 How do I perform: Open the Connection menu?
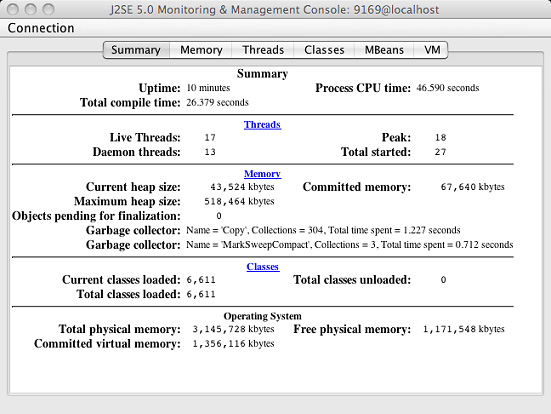click(41, 28)
